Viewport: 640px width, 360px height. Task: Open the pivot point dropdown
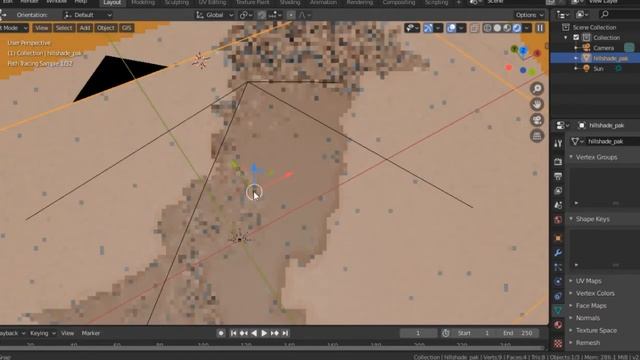point(246,15)
